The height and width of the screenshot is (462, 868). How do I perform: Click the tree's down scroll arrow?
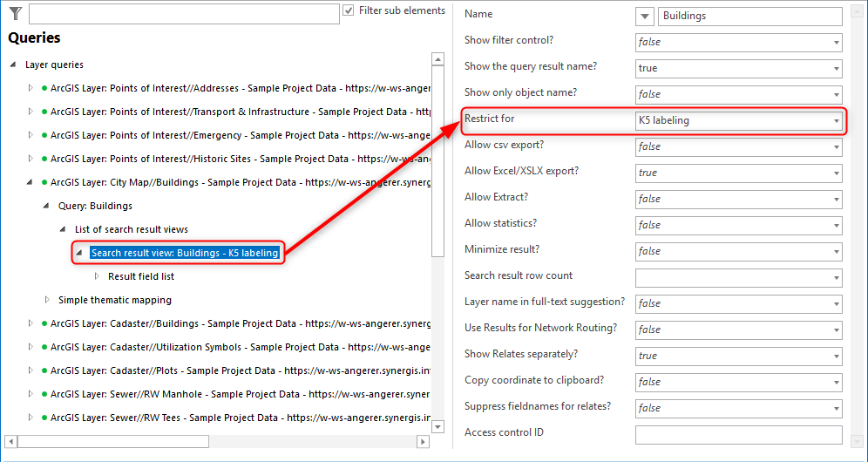(437, 426)
